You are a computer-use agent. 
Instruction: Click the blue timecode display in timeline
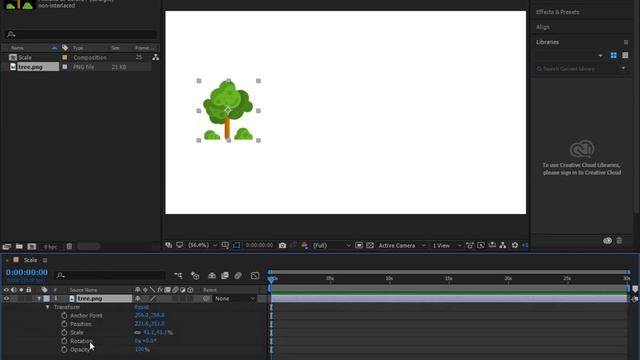coord(27,272)
